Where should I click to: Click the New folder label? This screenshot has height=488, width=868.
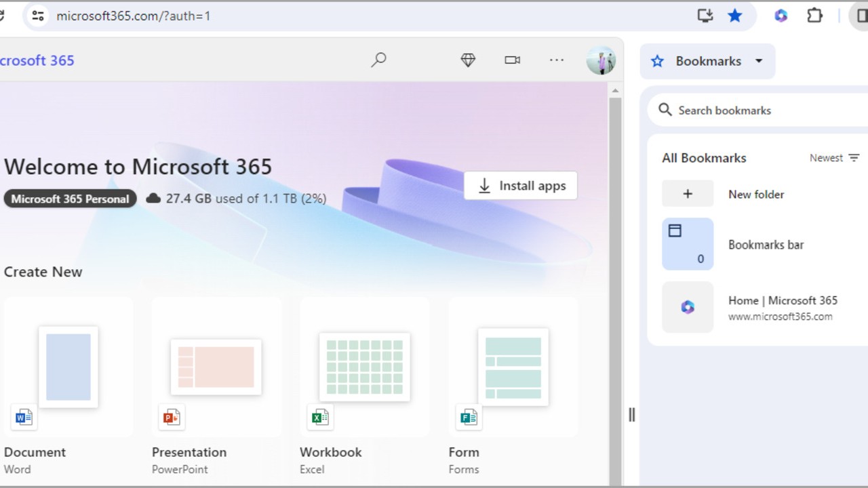[x=756, y=195]
